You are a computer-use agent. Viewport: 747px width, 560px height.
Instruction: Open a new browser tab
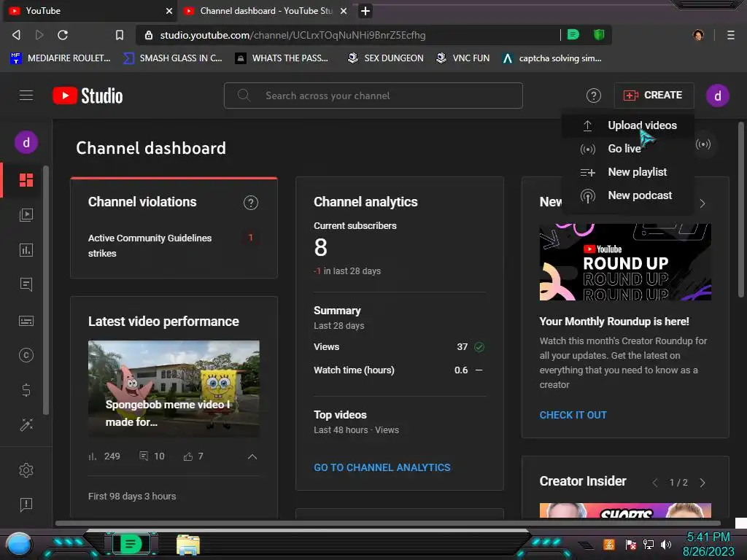click(x=365, y=11)
